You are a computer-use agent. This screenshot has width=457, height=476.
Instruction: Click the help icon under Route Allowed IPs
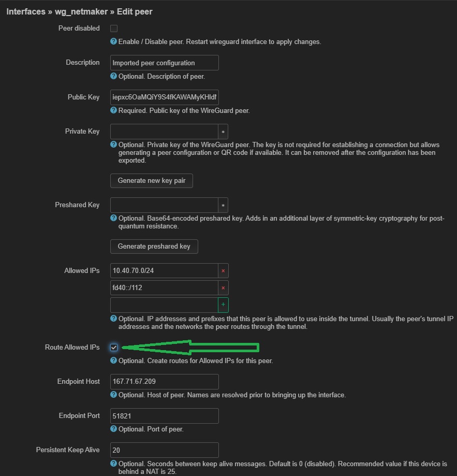(x=114, y=360)
